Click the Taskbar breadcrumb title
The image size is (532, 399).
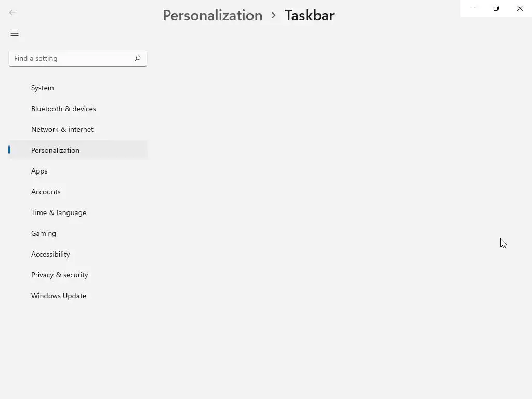pos(309,15)
